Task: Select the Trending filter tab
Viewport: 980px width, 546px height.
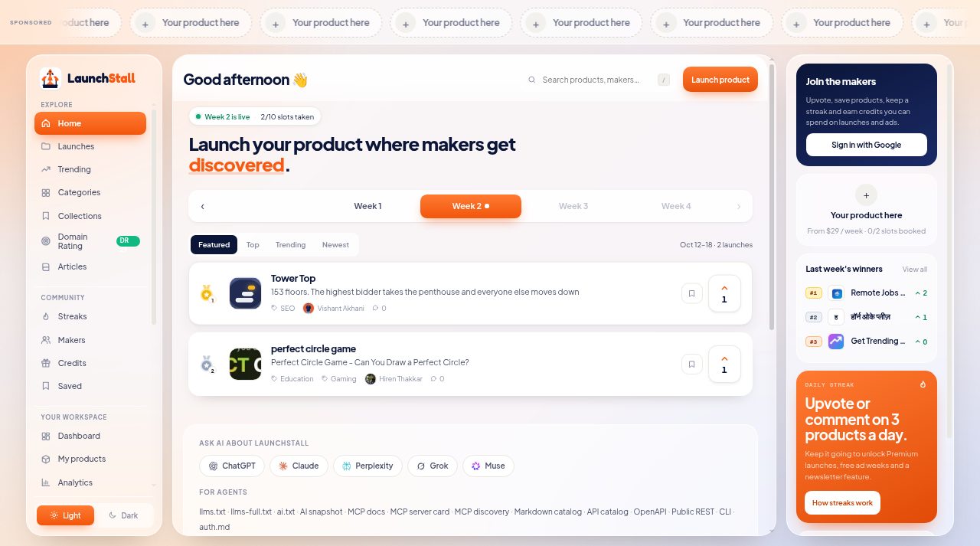Action: [x=291, y=245]
